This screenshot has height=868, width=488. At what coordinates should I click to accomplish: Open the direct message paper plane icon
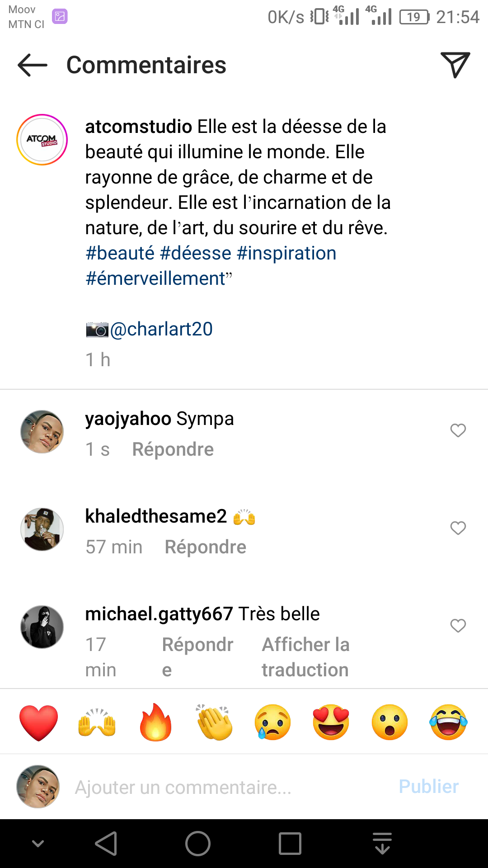tap(455, 65)
